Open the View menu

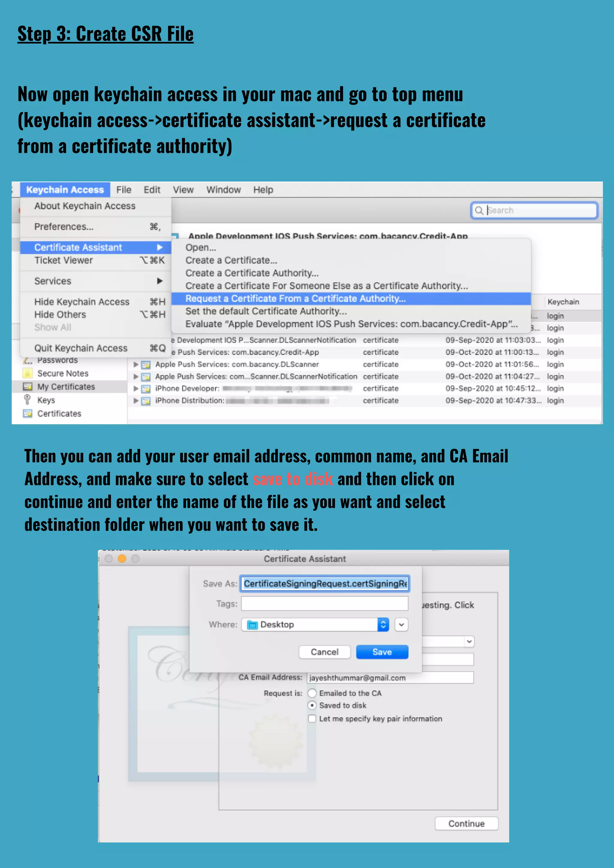pyautogui.click(x=183, y=190)
